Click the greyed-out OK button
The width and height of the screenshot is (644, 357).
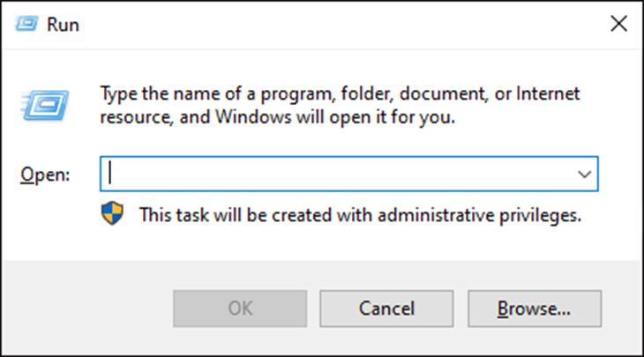point(240,309)
